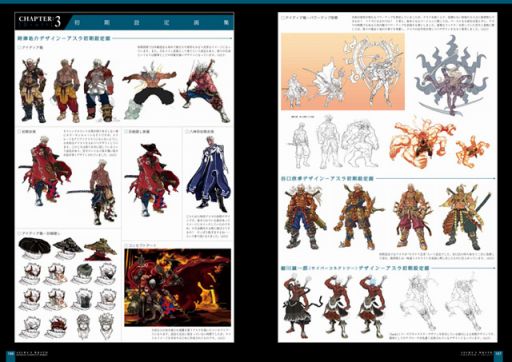Image resolution: width=512 pixels, height=362 pixels.
Task: Click the black round straw hat sketch
Action: [35, 246]
